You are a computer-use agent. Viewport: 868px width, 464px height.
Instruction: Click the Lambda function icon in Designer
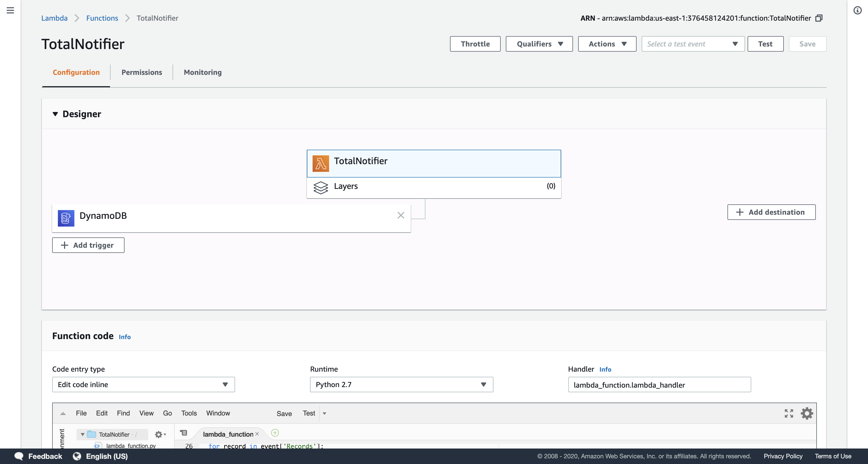[x=320, y=164]
